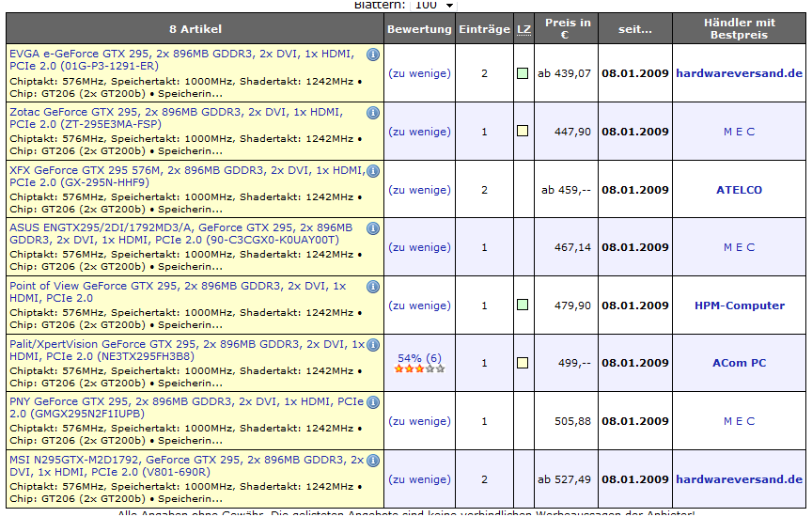This screenshot has width=812, height=517.
Task: Click M E C dealer in PNY row
Action: pos(739,421)
